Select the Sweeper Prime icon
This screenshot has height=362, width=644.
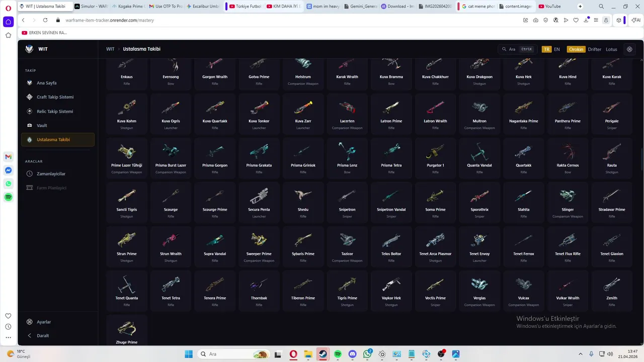(x=259, y=240)
